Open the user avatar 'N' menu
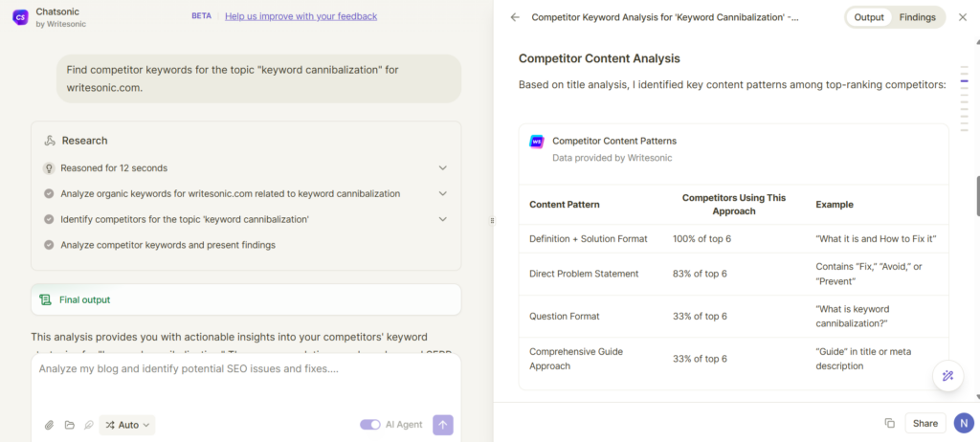Screen dimensions: 980x442 (964, 423)
